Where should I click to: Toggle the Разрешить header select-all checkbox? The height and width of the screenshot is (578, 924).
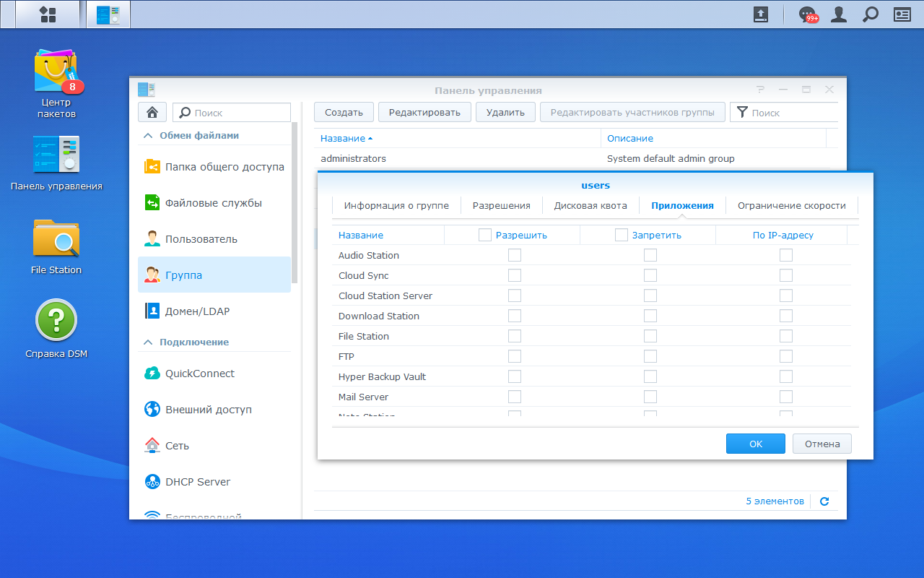pyautogui.click(x=485, y=235)
